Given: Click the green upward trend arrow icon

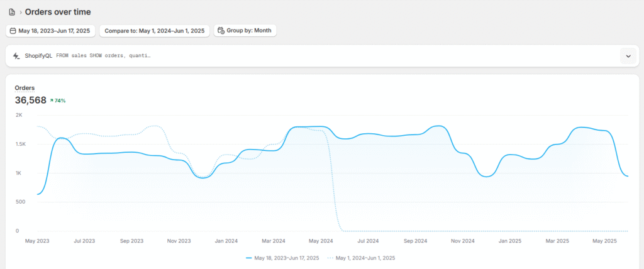Looking at the screenshot, I should (52, 101).
